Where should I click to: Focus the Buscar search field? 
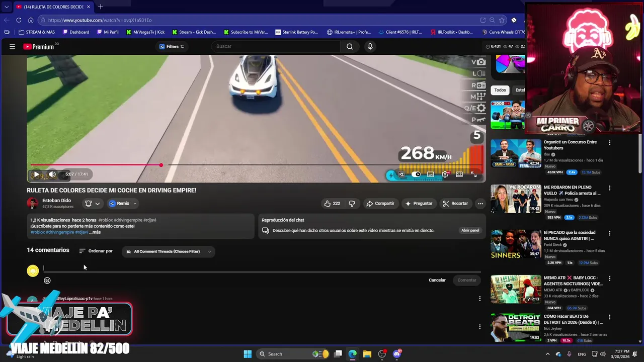[276, 46]
